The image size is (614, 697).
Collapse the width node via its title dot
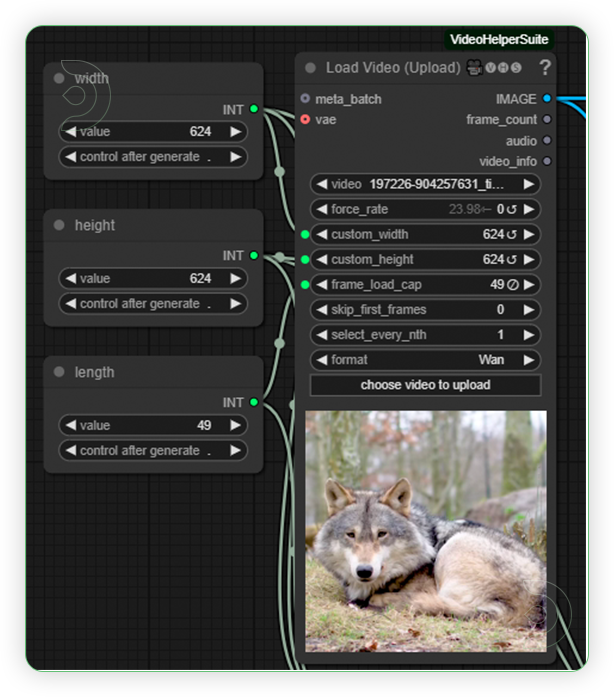point(59,78)
